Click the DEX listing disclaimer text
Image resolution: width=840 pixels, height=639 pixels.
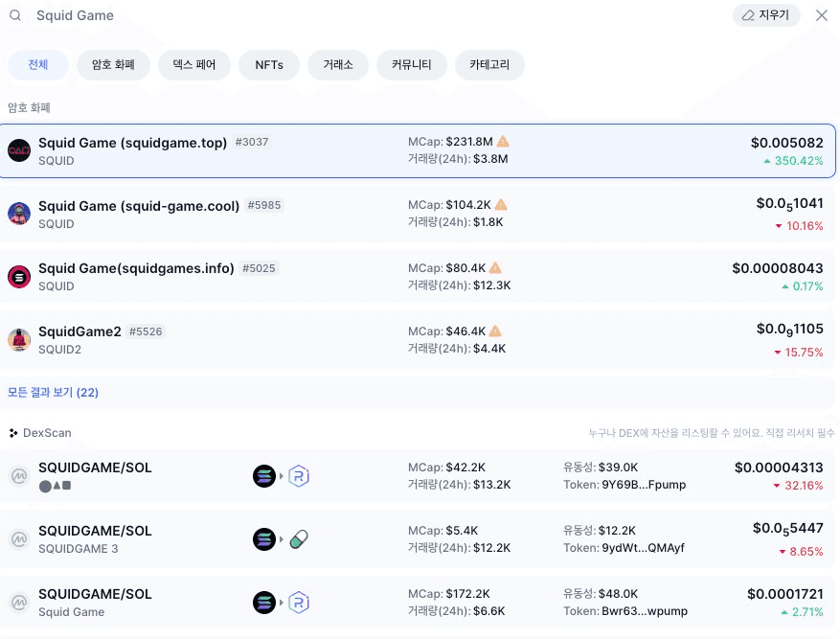pyautogui.click(x=712, y=433)
